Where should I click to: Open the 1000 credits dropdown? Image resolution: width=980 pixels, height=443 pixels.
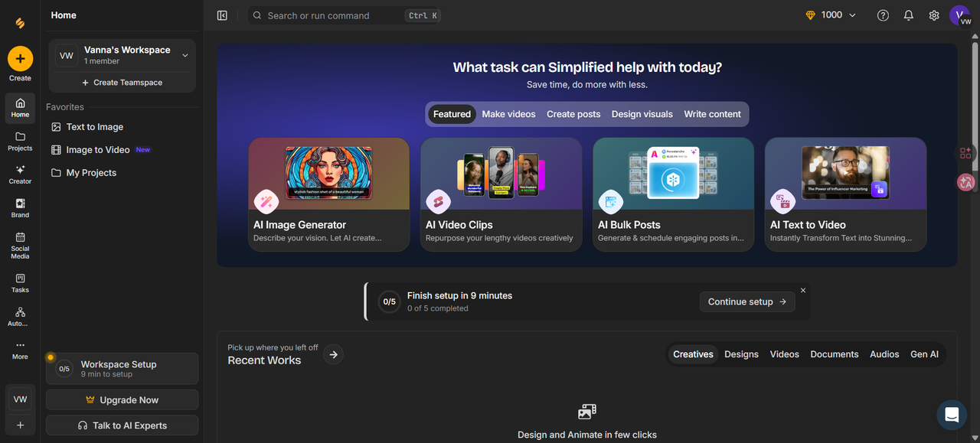pos(831,15)
